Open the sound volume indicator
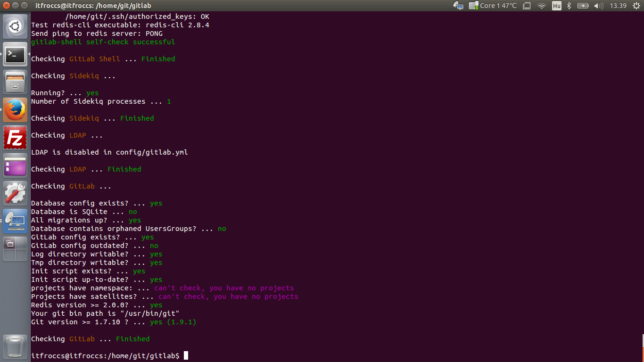 click(x=599, y=6)
